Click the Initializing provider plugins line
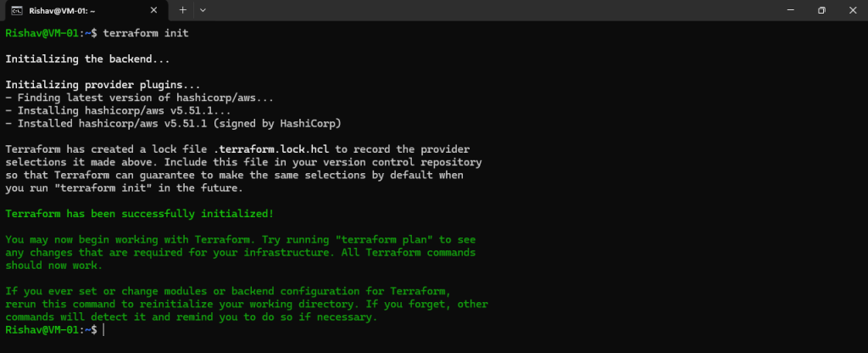 tap(103, 86)
